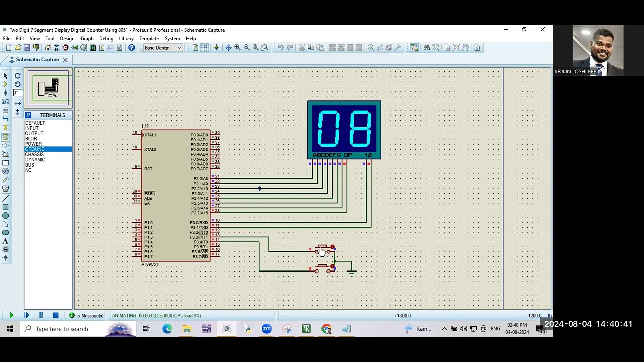Click the Open Project folder icon

pos(18,48)
